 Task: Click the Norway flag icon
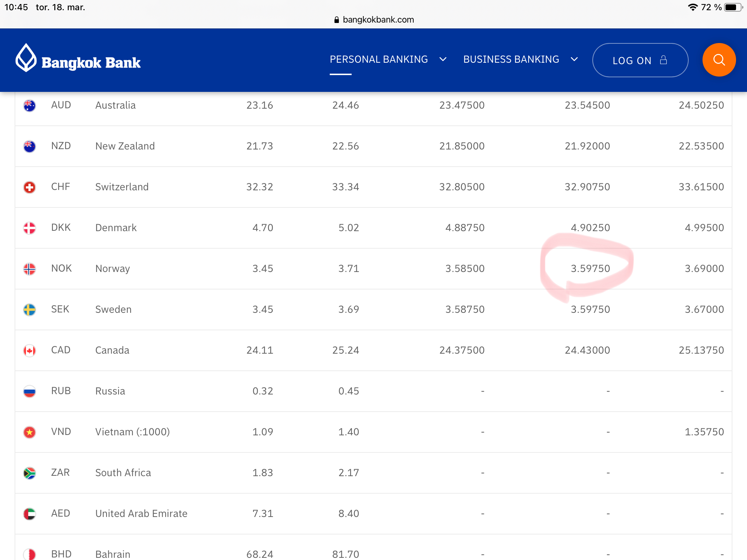[x=30, y=269]
